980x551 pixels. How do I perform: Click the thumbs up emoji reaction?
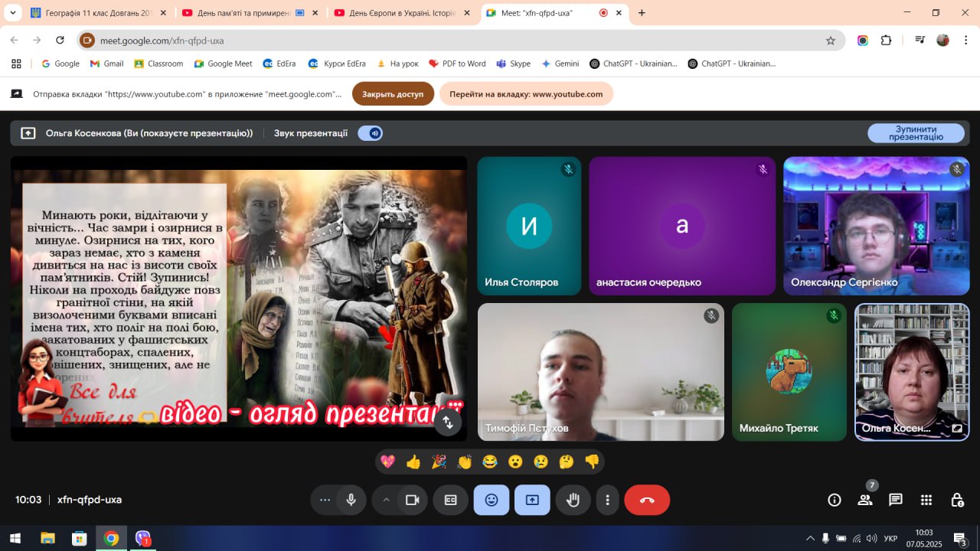point(413,461)
